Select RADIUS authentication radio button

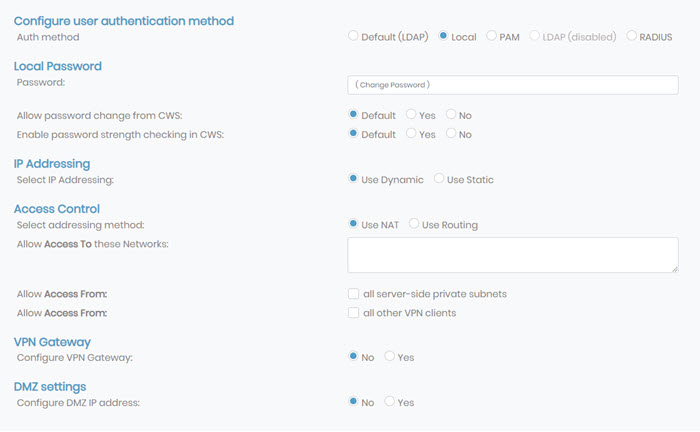631,36
